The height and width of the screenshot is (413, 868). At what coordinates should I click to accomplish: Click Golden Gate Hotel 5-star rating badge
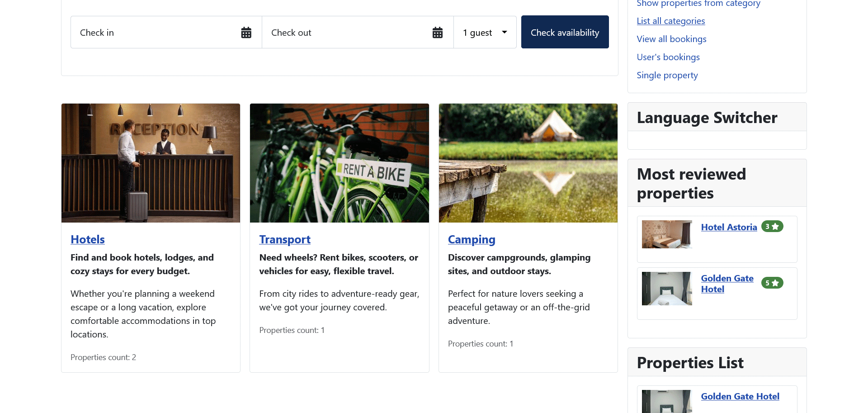tap(772, 283)
